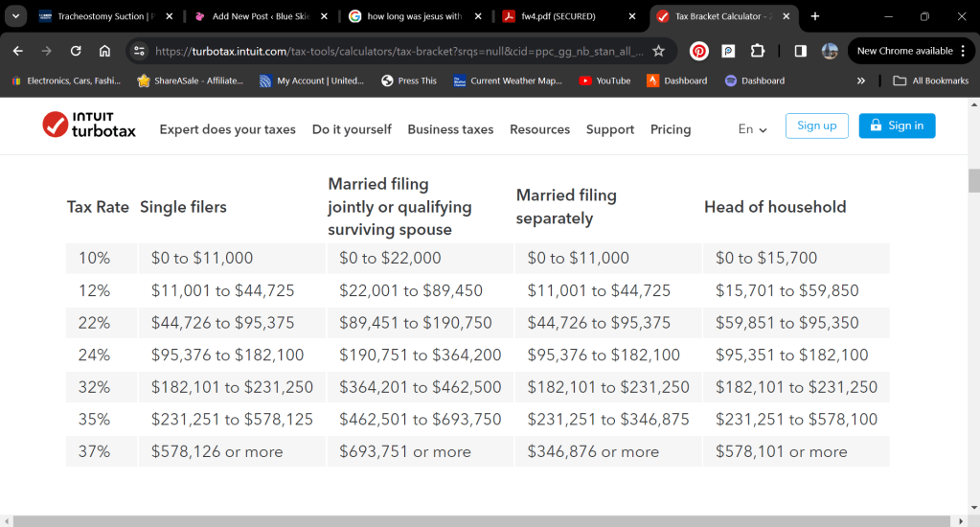Image resolution: width=980 pixels, height=527 pixels.
Task: Open a new browser tab
Action: pos(815,16)
